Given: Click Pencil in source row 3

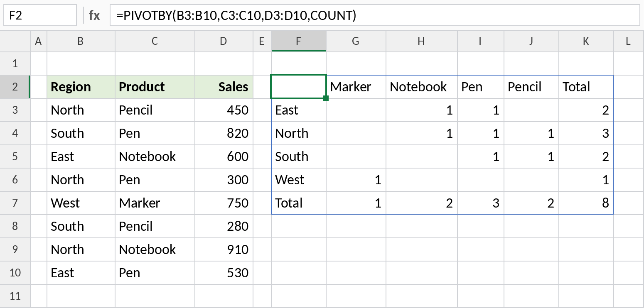Looking at the screenshot, I should click(x=155, y=110).
